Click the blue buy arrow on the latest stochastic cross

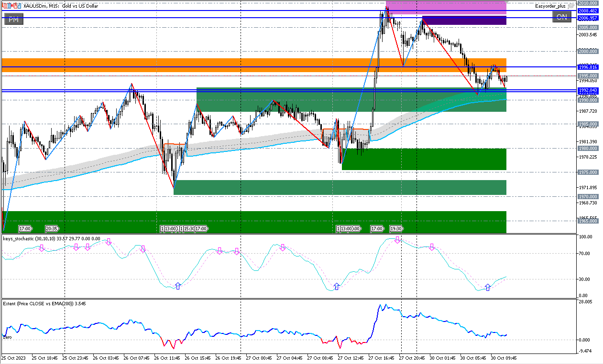(x=488, y=287)
